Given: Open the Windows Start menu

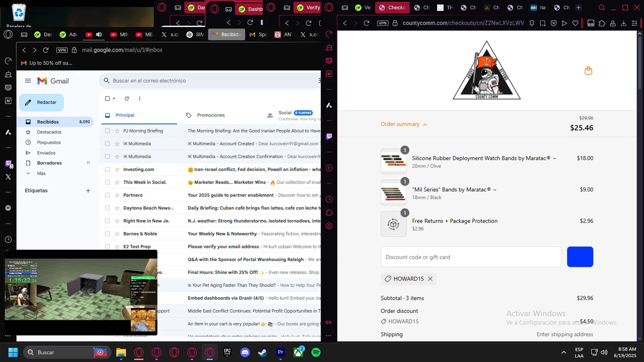Looking at the screenshot, I should (x=13, y=353).
